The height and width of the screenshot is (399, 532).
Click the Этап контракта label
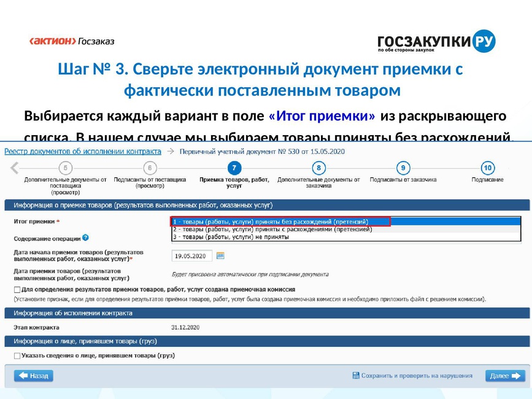[36, 327]
